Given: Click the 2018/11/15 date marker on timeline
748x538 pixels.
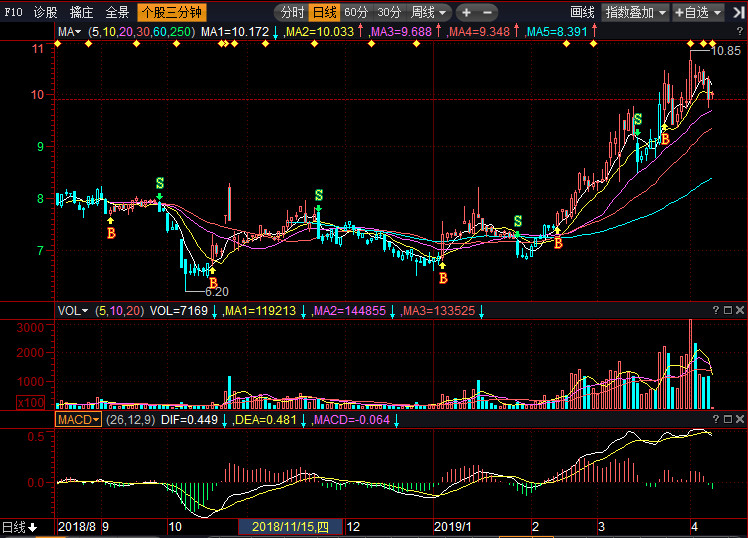Looking at the screenshot, I should (290, 527).
